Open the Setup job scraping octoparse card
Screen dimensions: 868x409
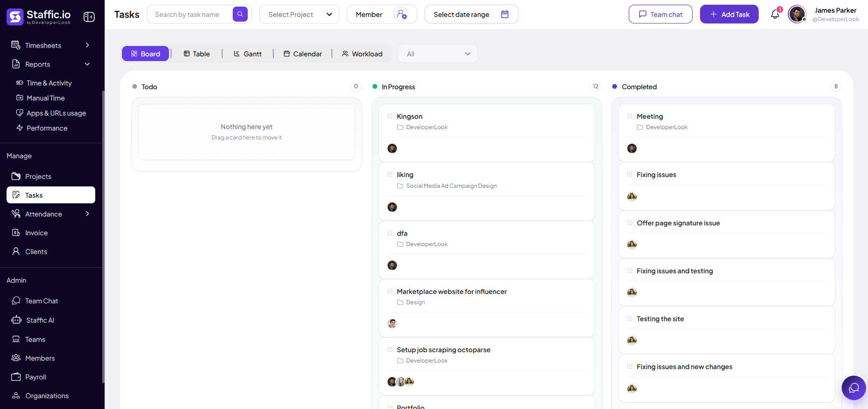[x=487, y=366]
